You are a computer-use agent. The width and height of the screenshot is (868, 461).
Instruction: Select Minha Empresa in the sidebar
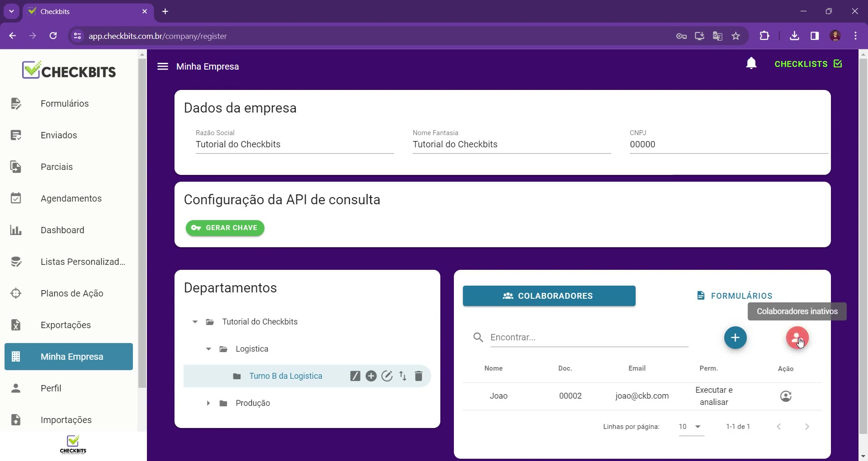pos(69,357)
